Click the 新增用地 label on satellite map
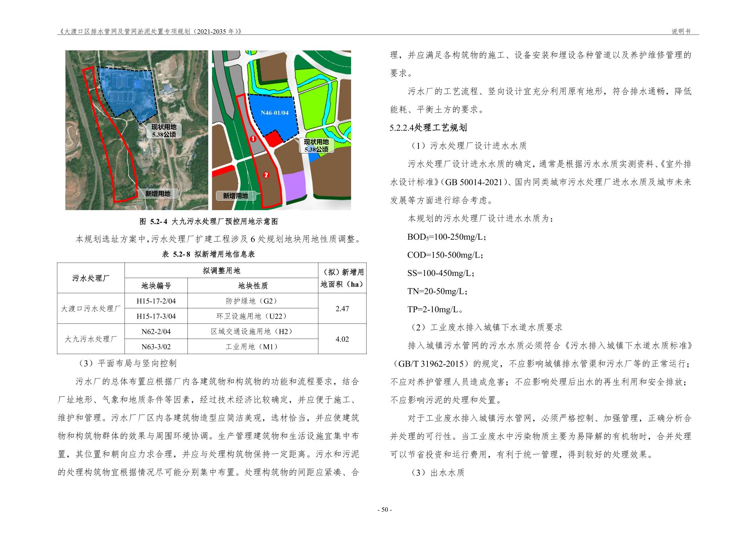The height and width of the screenshot is (535, 756). 157,194
